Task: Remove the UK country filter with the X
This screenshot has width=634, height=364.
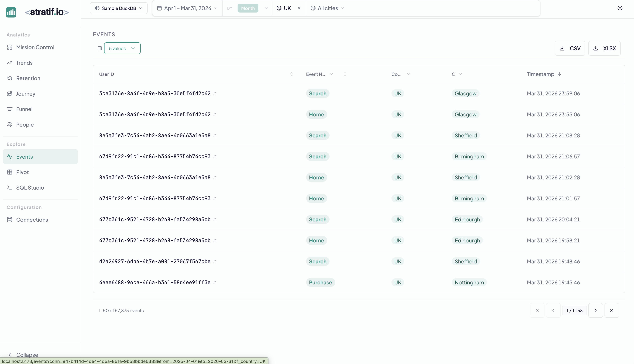Action: (299, 8)
